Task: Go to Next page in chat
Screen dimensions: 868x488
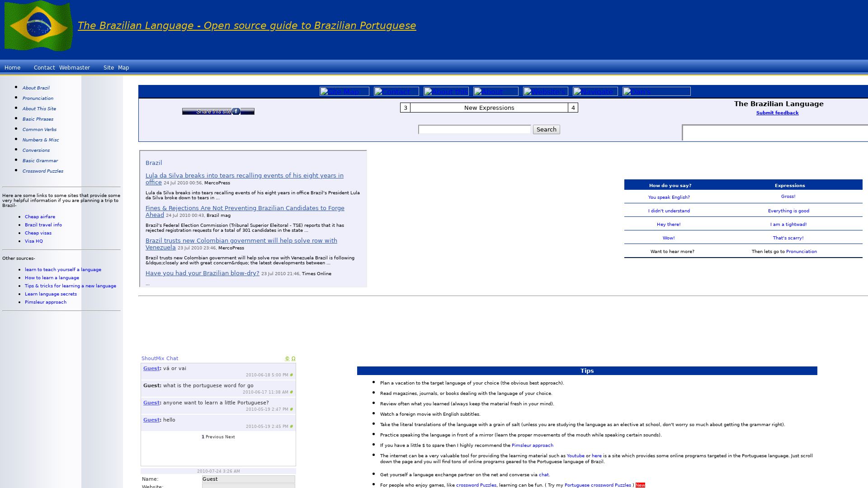Action: [x=230, y=437]
